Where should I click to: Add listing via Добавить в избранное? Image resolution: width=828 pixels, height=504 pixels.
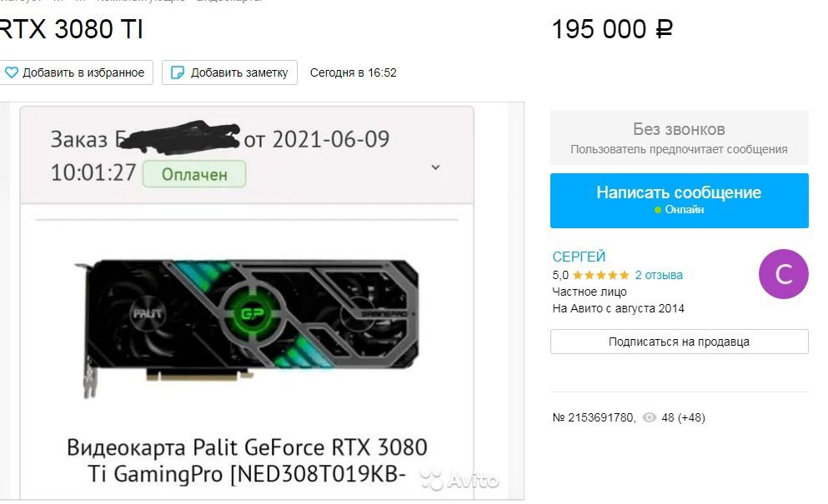click(77, 72)
